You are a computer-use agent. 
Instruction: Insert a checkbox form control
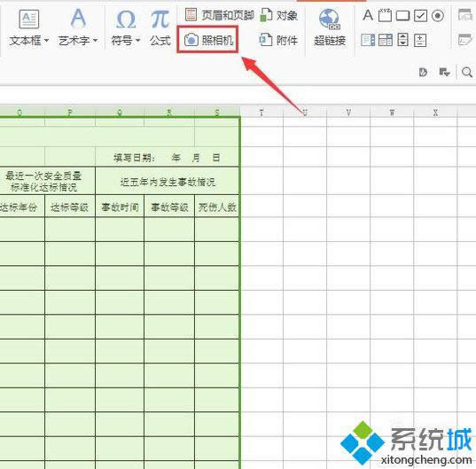[x=420, y=16]
